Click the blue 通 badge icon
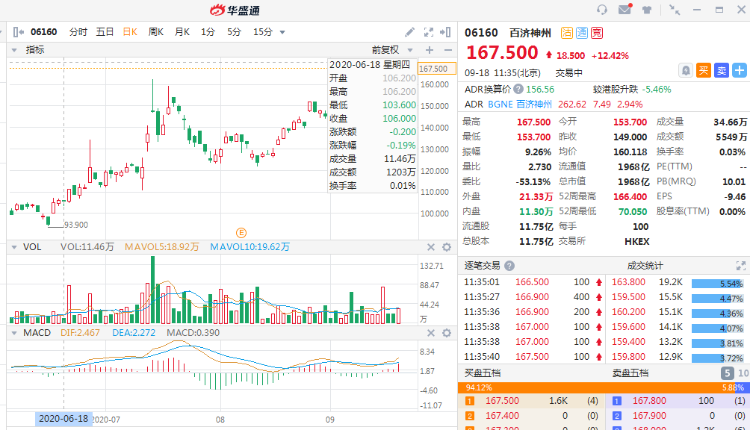 click(582, 33)
